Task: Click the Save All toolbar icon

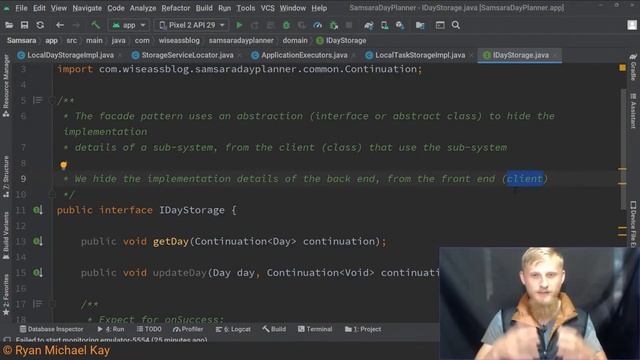Action: (24, 25)
